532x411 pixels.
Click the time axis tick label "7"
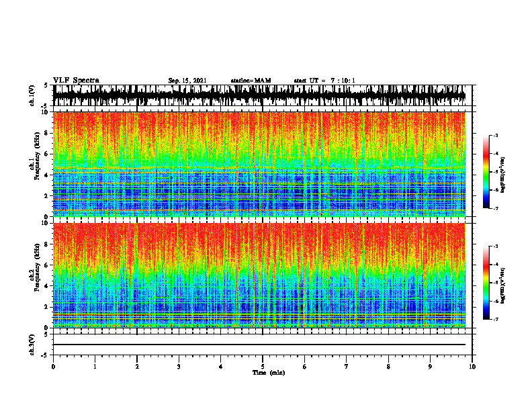[x=347, y=367]
